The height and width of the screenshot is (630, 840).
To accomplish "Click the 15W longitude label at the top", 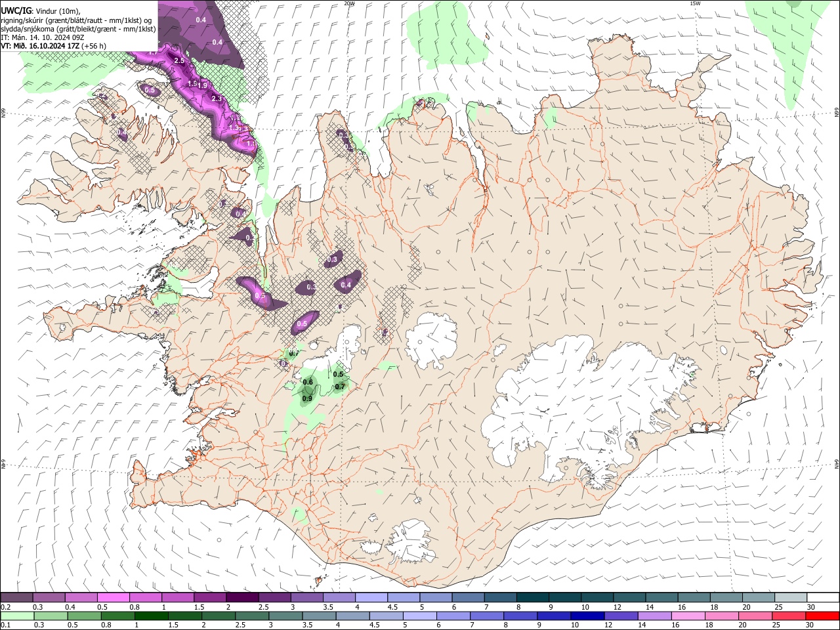I will coord(695,3).
